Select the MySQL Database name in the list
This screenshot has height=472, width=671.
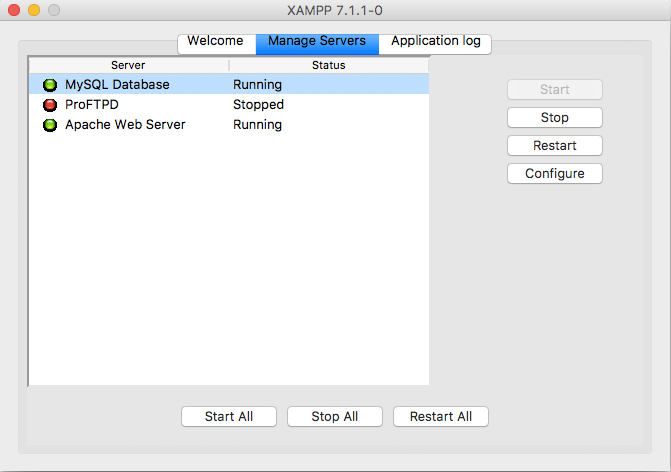tap(117, 85)
